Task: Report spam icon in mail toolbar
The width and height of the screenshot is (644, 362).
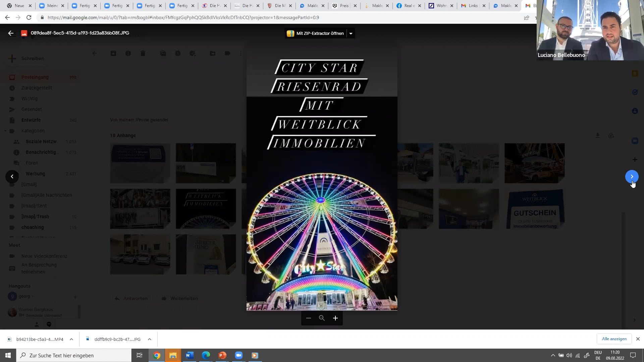Action: pos(128,53)
